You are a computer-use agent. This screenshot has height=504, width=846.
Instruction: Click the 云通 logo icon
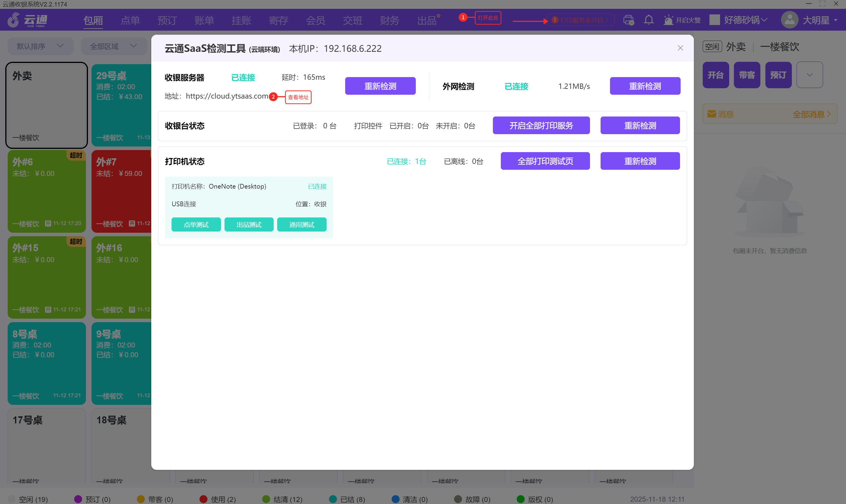[14, 20]
